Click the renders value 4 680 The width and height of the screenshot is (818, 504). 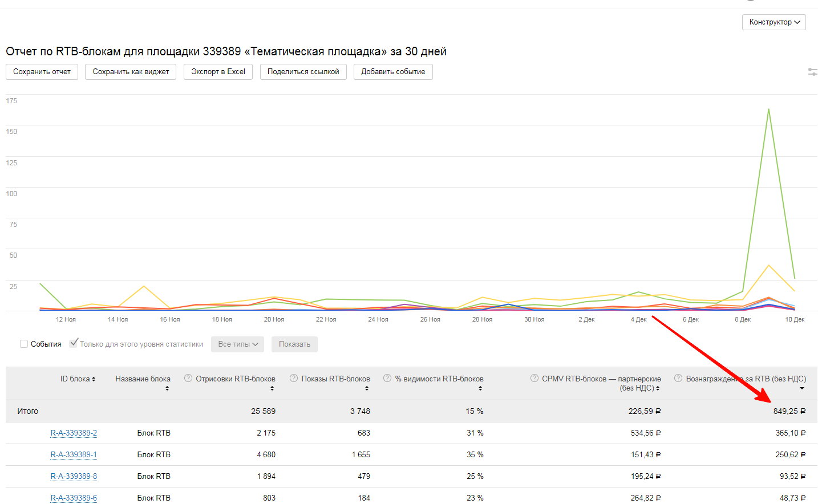[266, 454]
